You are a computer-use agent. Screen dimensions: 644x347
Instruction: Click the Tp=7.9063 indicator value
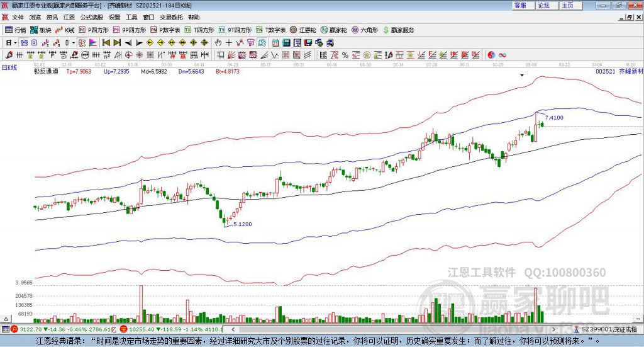tap(79, 71)
